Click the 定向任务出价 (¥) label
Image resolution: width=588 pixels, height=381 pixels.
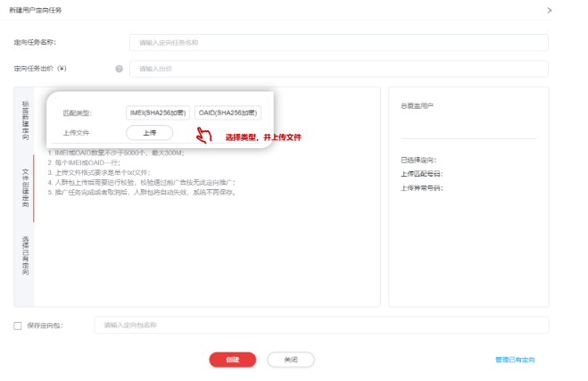[40, 69]
